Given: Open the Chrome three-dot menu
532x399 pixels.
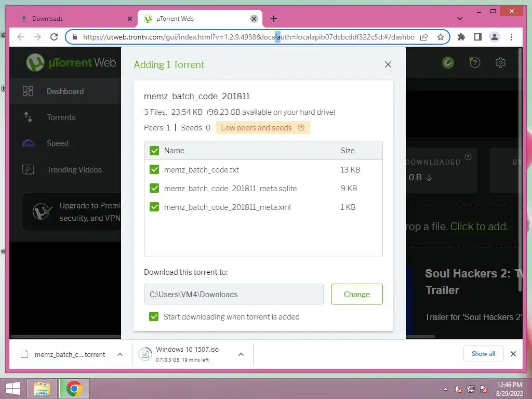Looking at the screenshot, I should click(x=511, y=37).
